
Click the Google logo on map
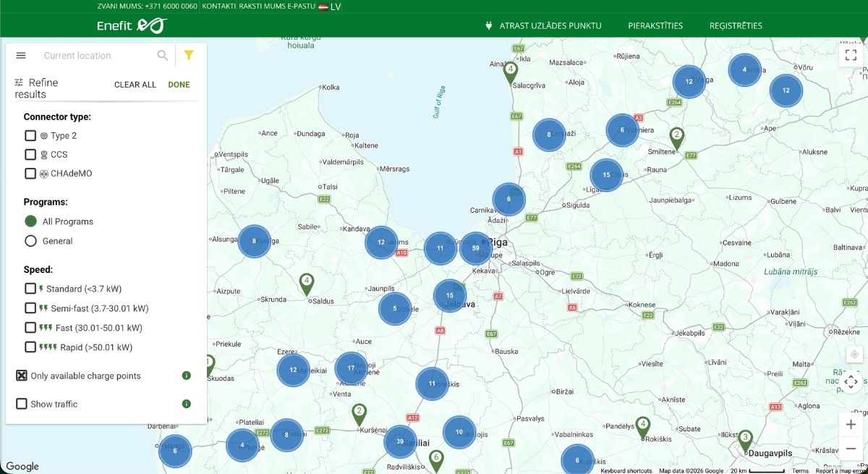pyautogui.click(x=22, y=467)
